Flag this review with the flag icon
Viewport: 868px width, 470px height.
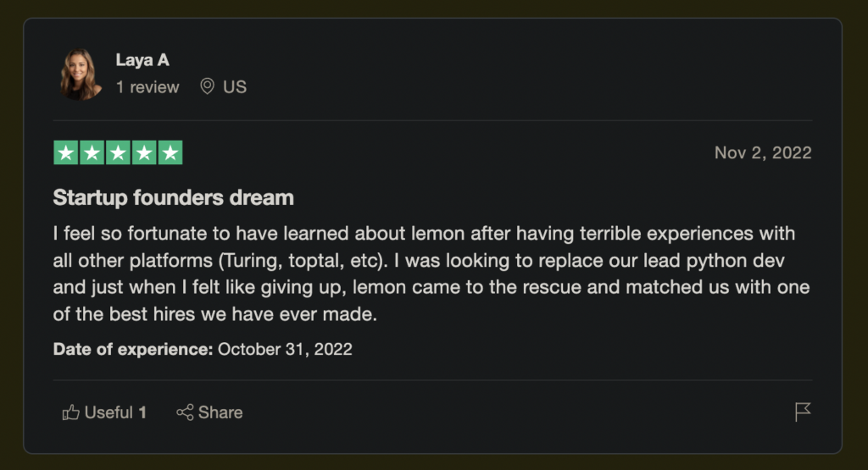(803, 412)
